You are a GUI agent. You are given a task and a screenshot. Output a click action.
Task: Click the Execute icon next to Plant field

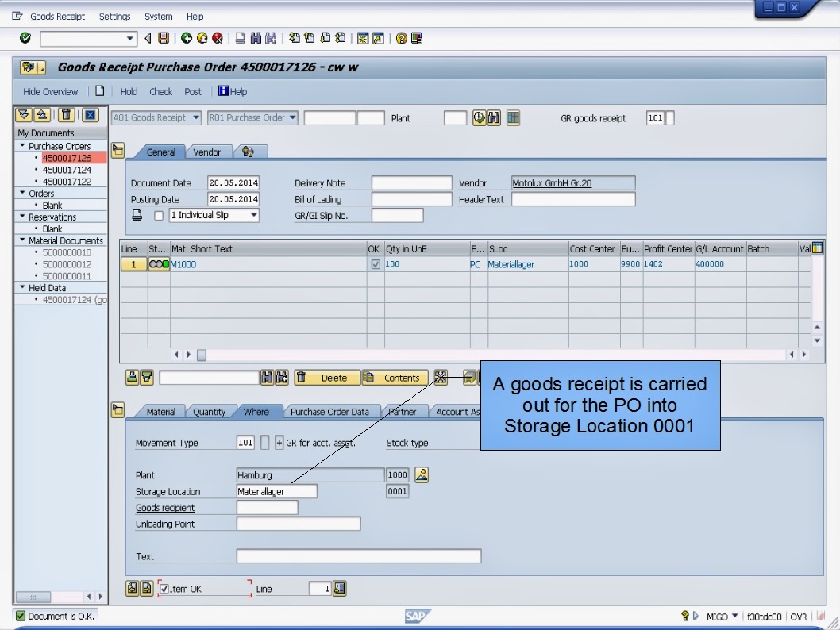(479, 117)
